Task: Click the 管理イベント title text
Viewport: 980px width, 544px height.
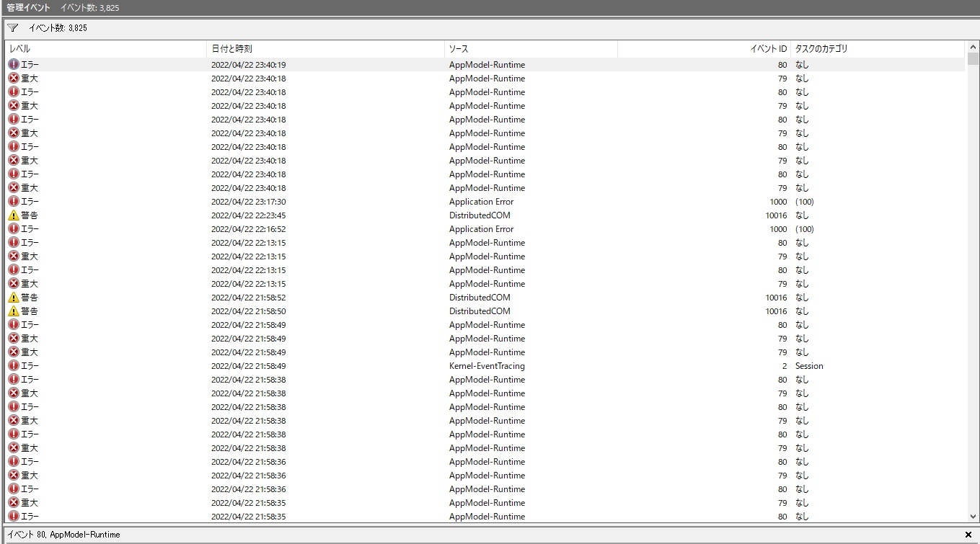Action: coord(29,8)
